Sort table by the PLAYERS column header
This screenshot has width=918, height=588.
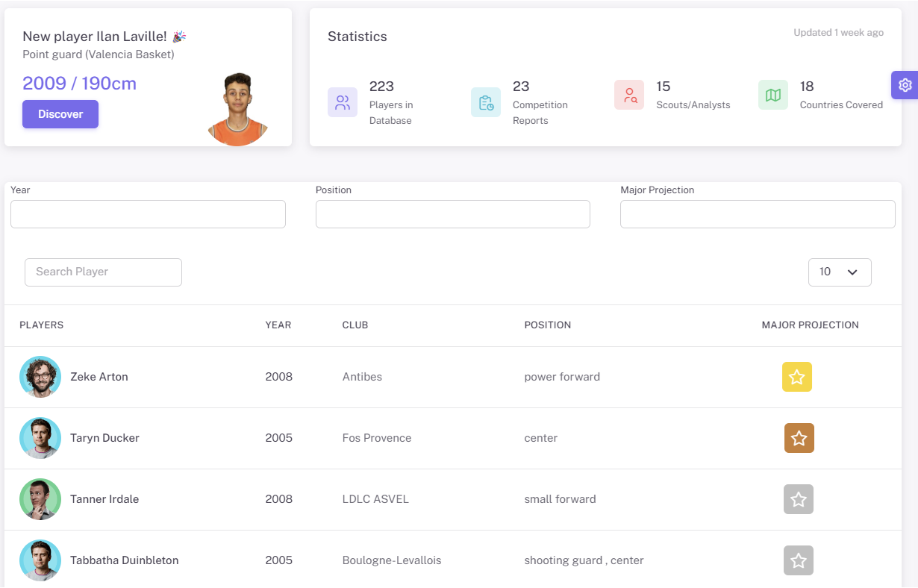coord(42,325)
